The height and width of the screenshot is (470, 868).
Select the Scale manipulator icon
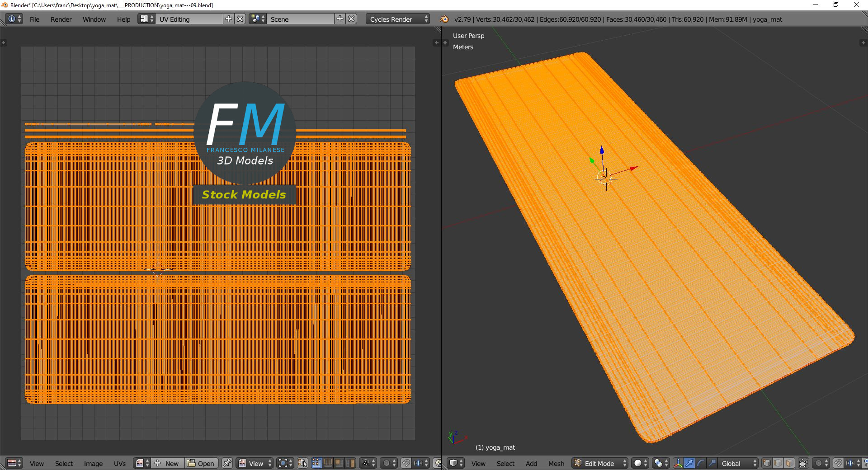(x=712, y=464)
